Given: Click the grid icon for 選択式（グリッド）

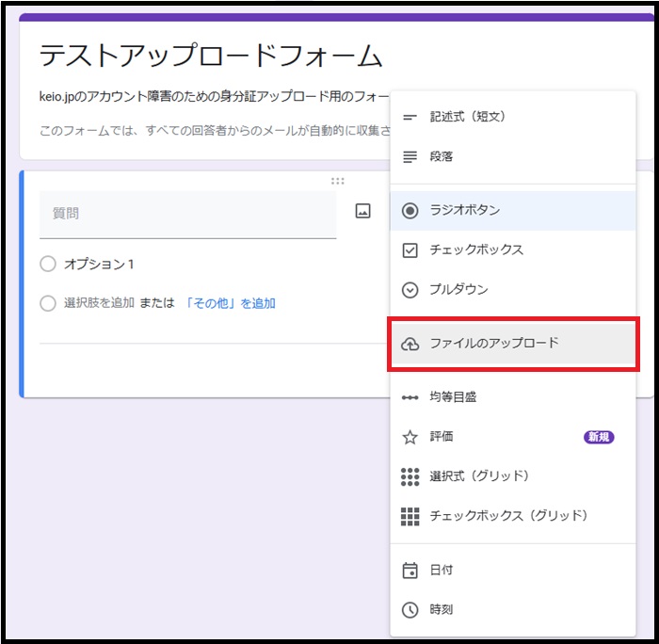Looking at the screenshot, I should tap(410, 476).
